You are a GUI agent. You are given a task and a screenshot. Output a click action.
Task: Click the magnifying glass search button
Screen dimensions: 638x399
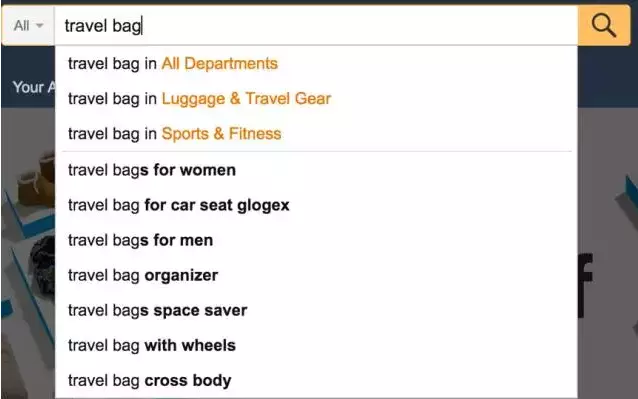click(604, 25)
